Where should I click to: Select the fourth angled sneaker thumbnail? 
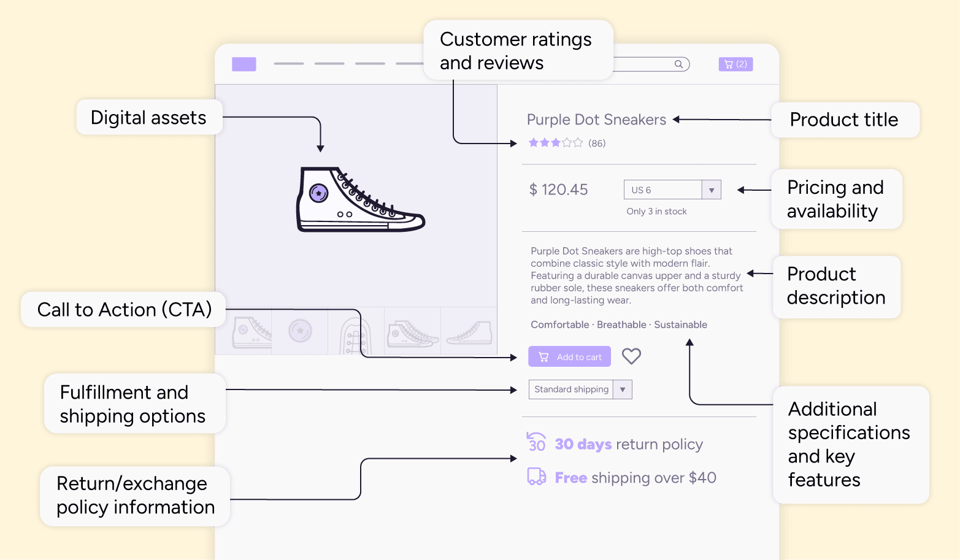(x=412, y=333)
